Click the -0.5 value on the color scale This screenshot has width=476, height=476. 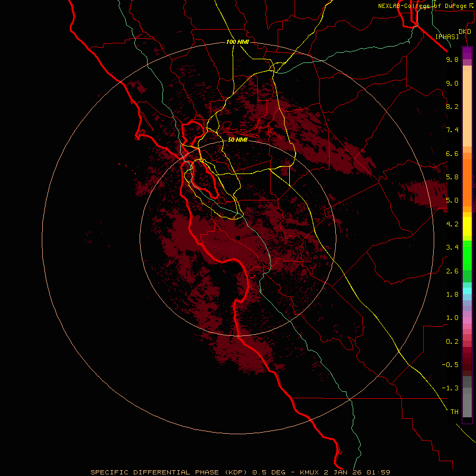[450, 365]
